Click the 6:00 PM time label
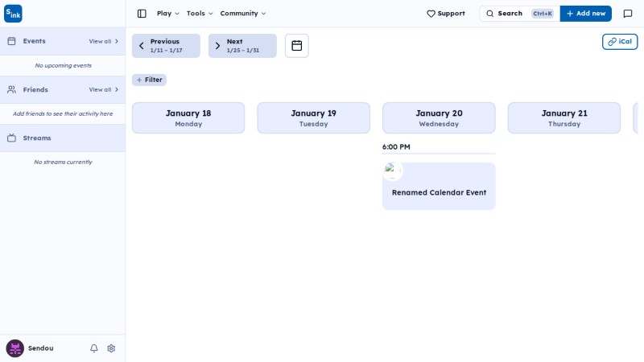The width and height of the screenshot is (644, 362). click(396, 146)
